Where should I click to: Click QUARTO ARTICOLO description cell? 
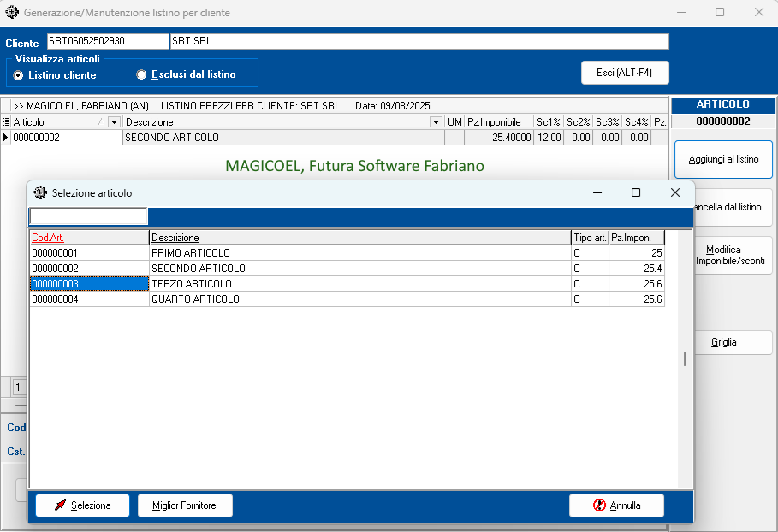[360, 299]
